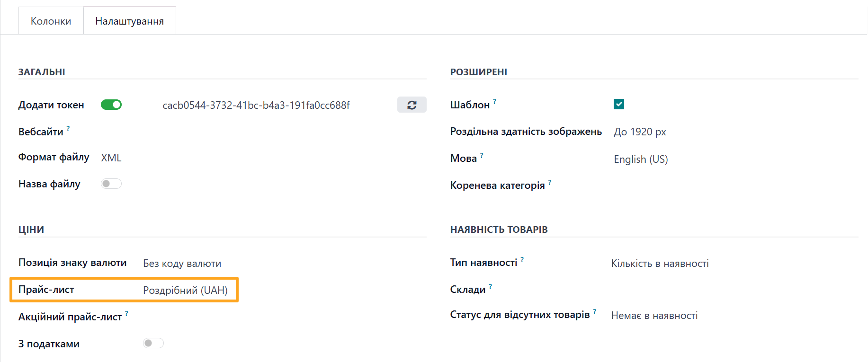
Task: Enable the Назва файлу toggle
Action: point(111,184)
